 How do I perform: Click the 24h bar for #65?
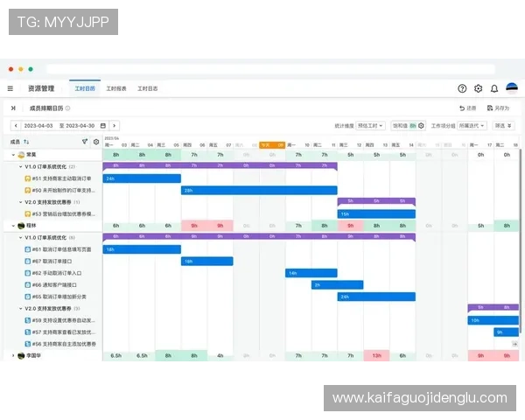[376, 297]
